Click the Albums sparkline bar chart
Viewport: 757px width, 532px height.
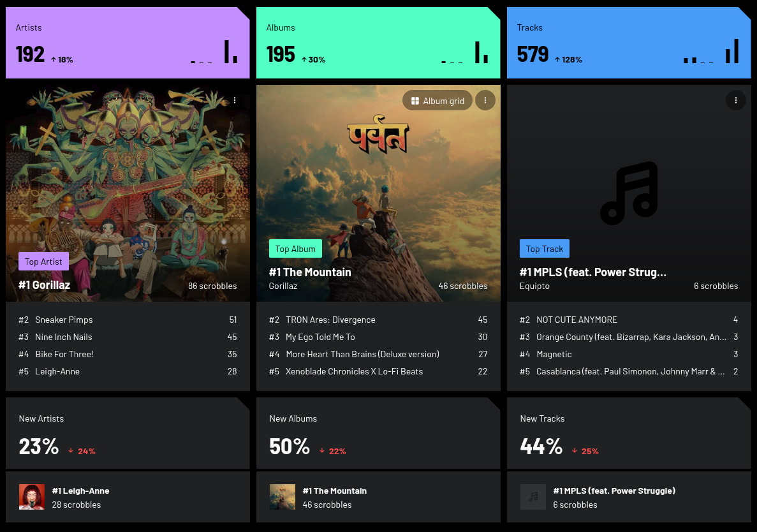click(464, 52)
